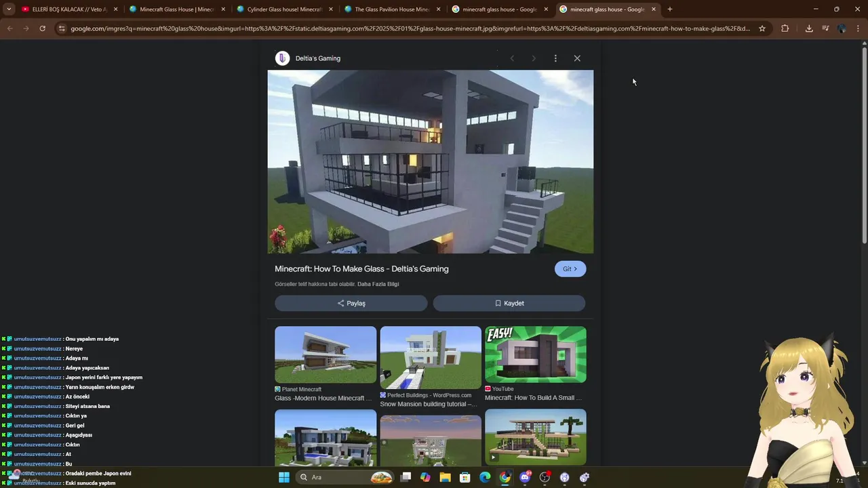Viewport: 868px width, 488px height.
Task: Click the address bar URL field
Action: 410,28
